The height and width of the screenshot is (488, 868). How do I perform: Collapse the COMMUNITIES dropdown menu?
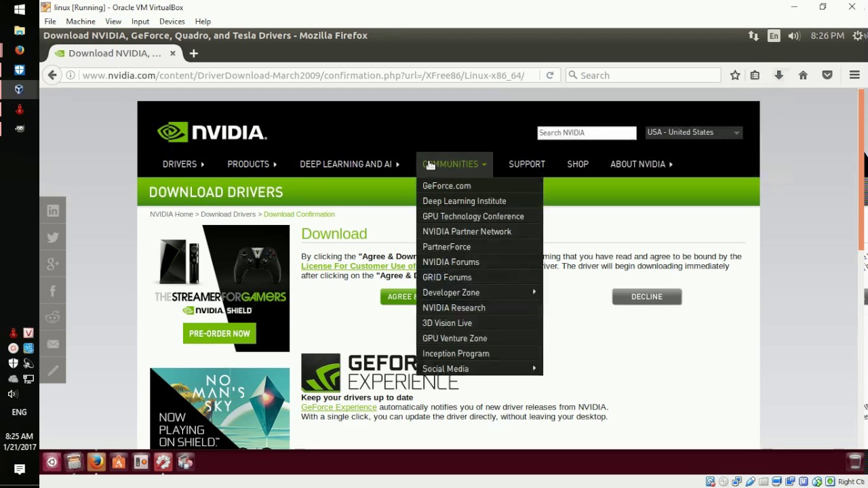[454, 164]
